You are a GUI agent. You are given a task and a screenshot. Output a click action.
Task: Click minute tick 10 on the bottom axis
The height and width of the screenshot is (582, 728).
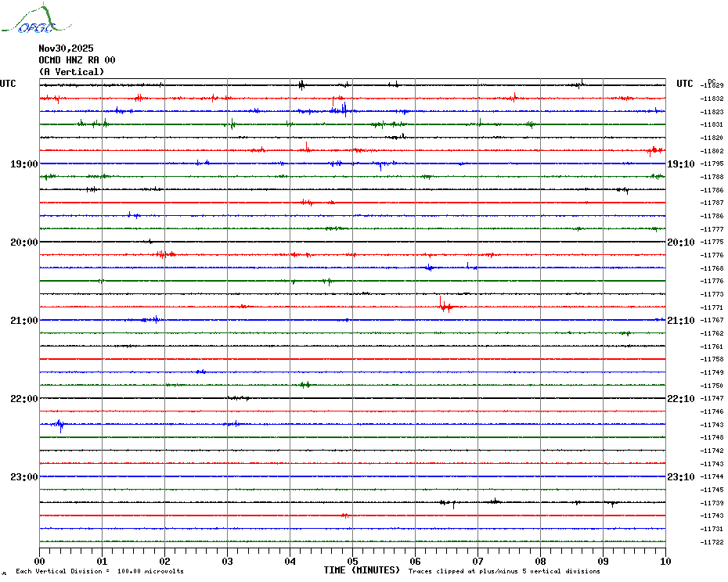[x=665, y=561]
